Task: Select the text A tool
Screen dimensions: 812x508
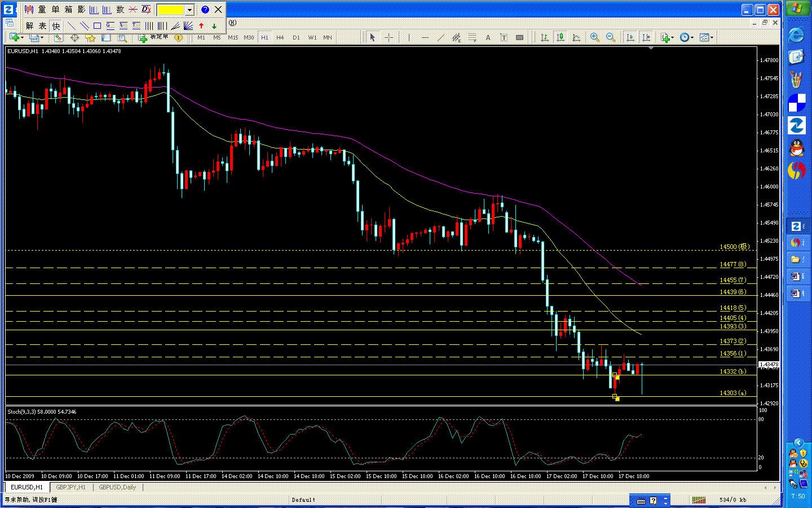Action: [x=488, y=38]
